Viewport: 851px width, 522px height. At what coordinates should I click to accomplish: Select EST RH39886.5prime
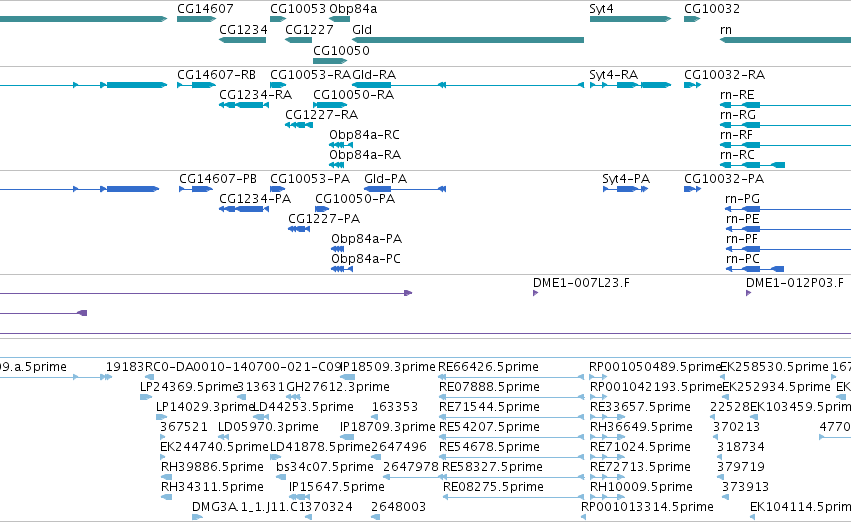pos(212,467)
